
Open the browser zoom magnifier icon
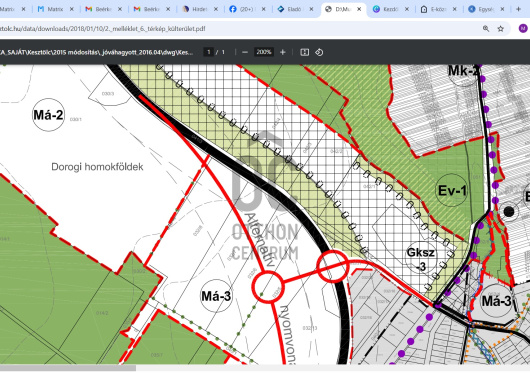click(x=486, y=29)
